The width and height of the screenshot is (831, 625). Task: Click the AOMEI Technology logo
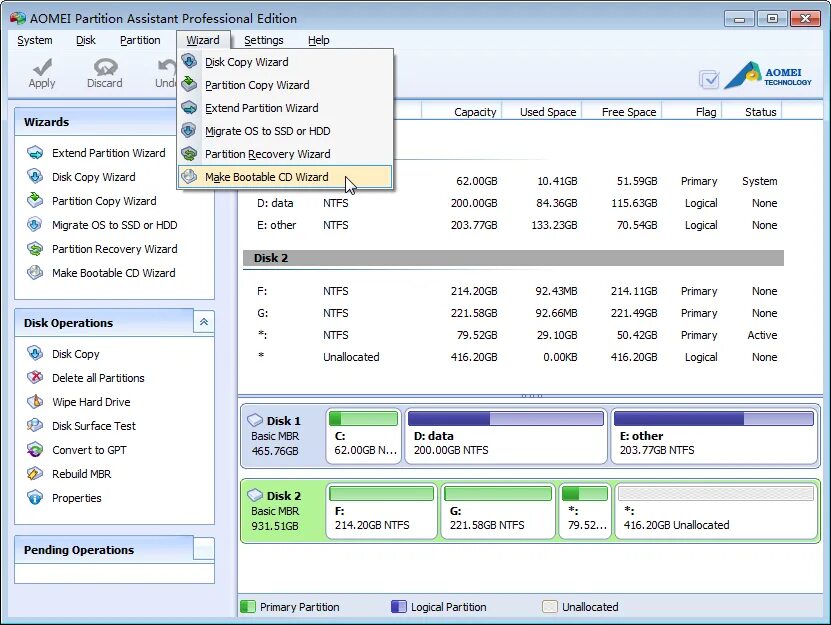point(768,76)
